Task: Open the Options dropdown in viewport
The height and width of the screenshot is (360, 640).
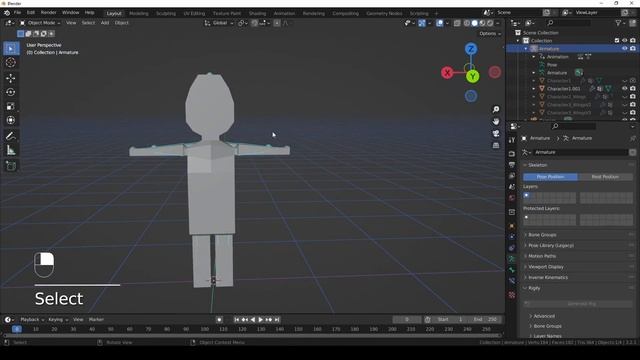Action: [490, 33]
